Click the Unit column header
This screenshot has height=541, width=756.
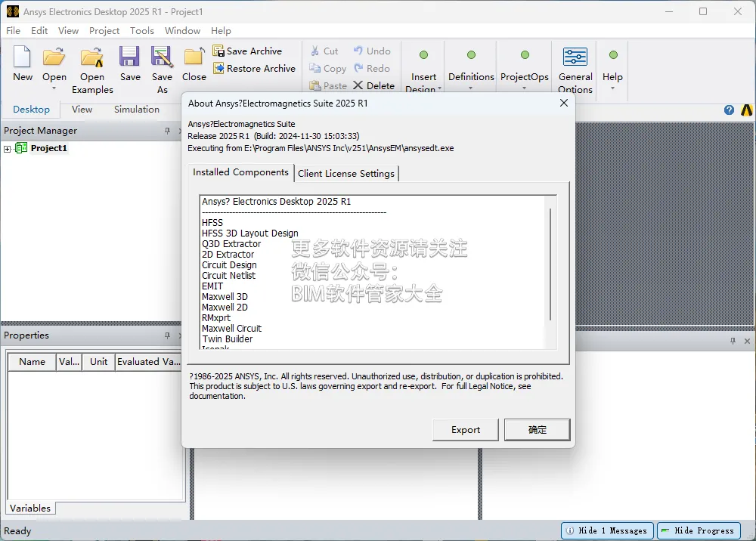[98, 362]
